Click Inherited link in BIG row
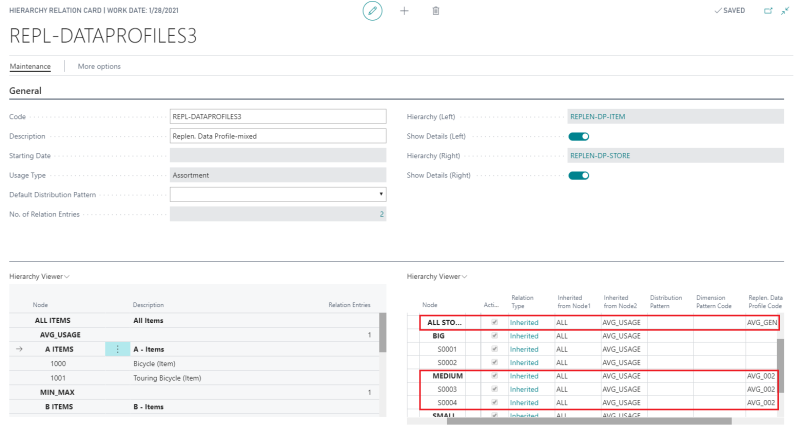 [x=524, y=336]
